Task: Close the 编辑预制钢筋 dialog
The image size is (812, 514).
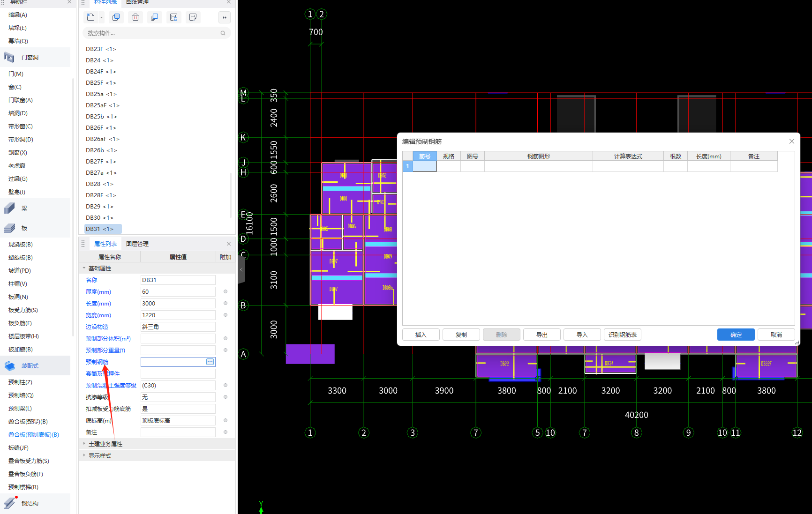Action: click(x=792, y=141)
